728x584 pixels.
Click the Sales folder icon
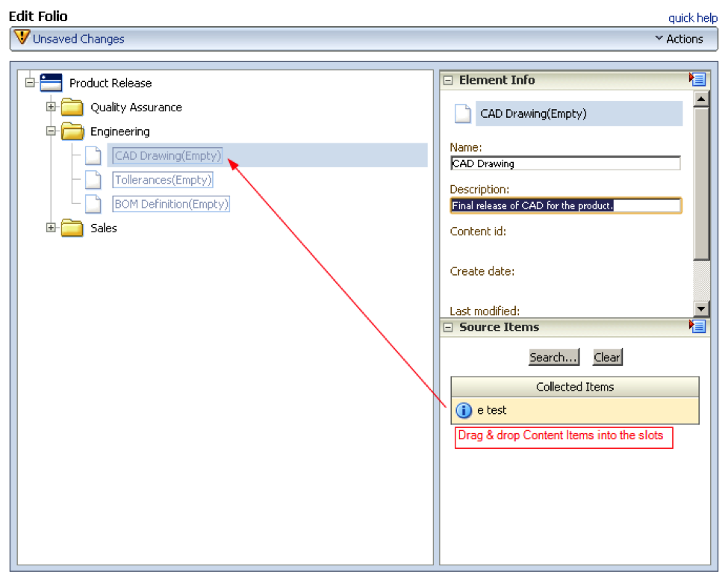tap(72, 228)
